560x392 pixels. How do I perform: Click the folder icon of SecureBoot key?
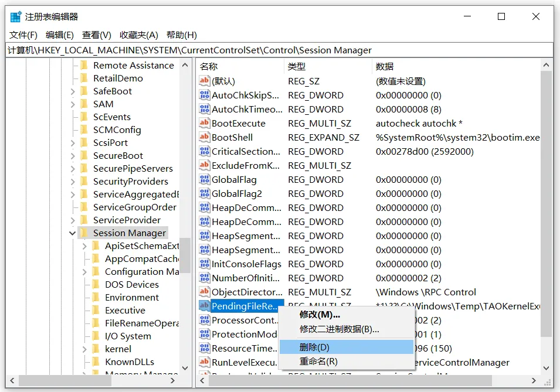coord(84,156)
